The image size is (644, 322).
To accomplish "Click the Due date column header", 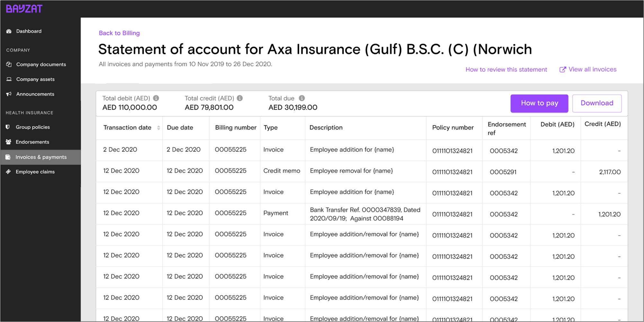I will [180, 127].
